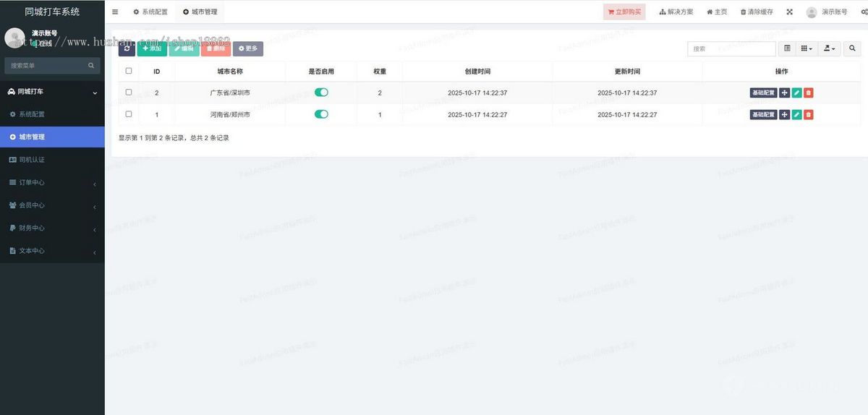Click green edit pencil in 河南省/郑州市 row
Viewport: 868px width, 415px height.
click(x=796, y=114)
